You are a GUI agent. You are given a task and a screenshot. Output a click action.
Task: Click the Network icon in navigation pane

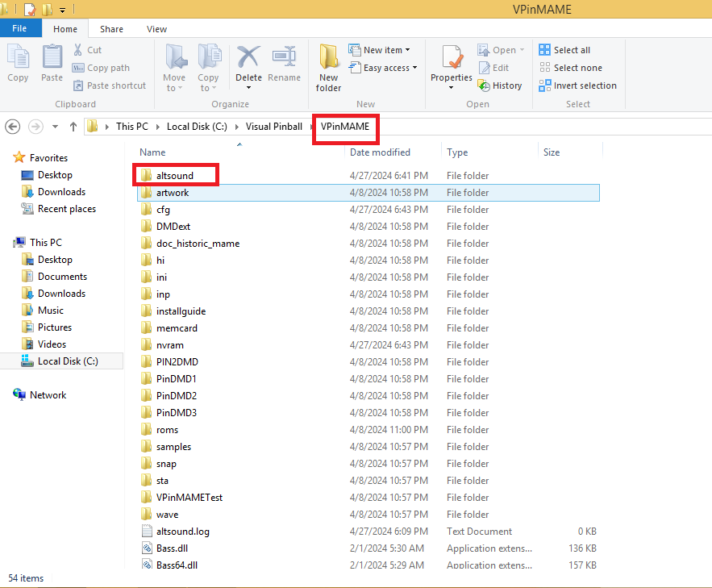tap(19, 394)
